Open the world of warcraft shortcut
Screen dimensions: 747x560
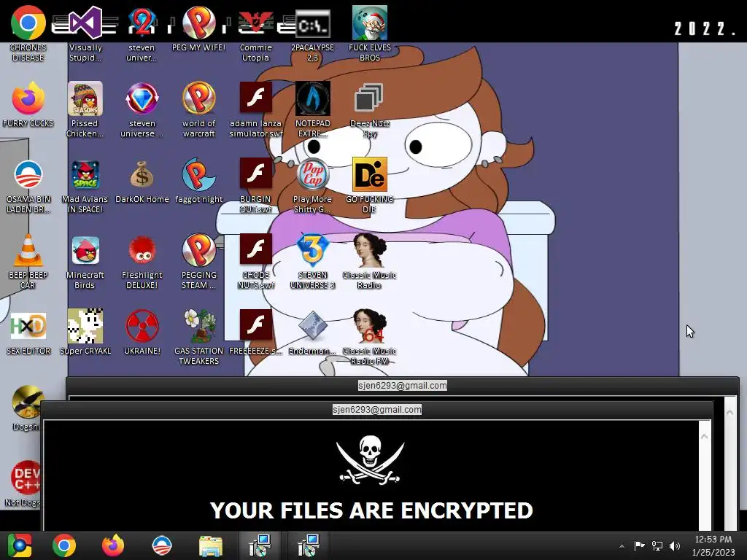click(198, 98)
